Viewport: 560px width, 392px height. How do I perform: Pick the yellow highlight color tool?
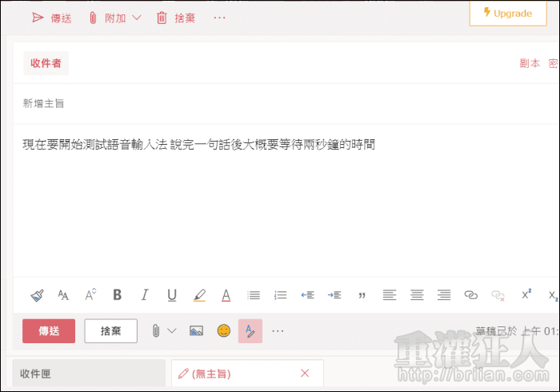click(x=199, y=295)
